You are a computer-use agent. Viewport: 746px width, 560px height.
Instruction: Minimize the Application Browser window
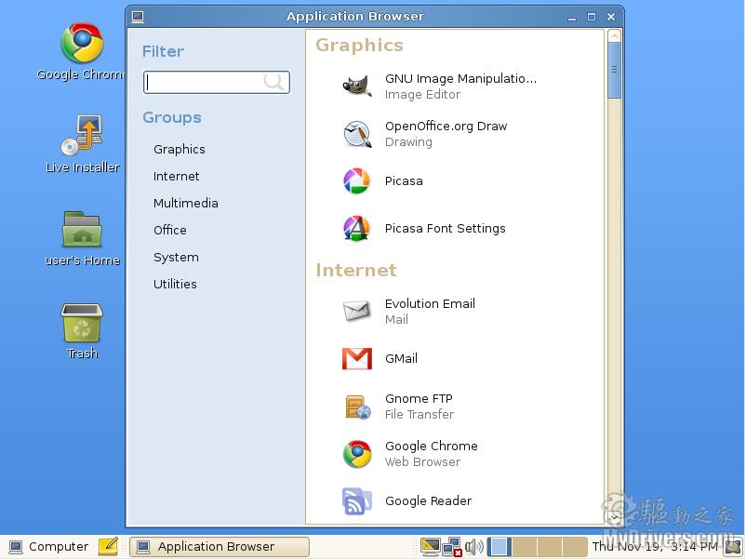coord(572,18)
